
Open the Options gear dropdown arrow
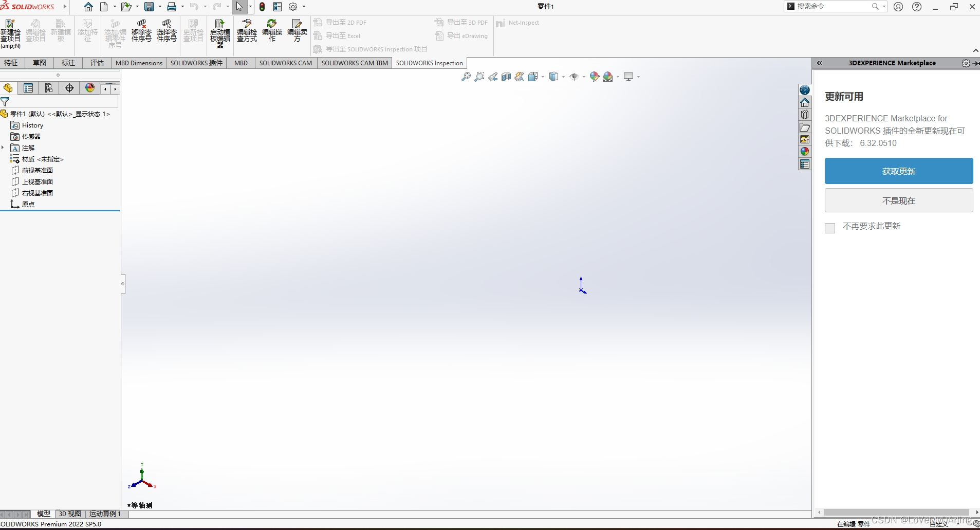point(304,7)
